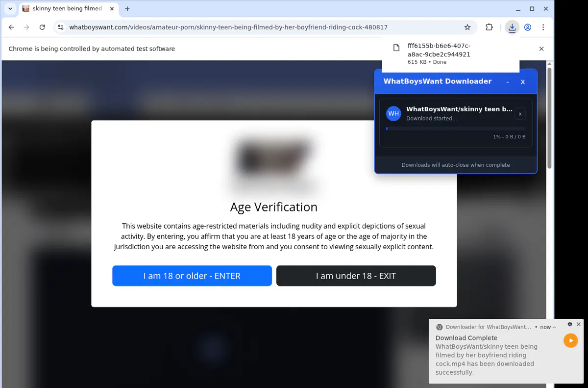The image size is (588, 388).
Task: Confirm 'I am 18 or older - ENTER'
Action: tap(192, 276)
